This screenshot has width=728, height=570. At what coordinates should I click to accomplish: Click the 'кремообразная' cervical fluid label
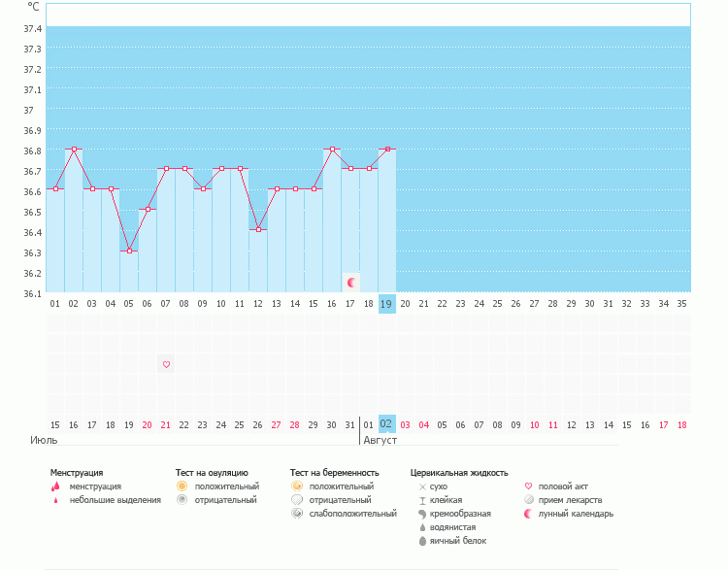(460, 514)
